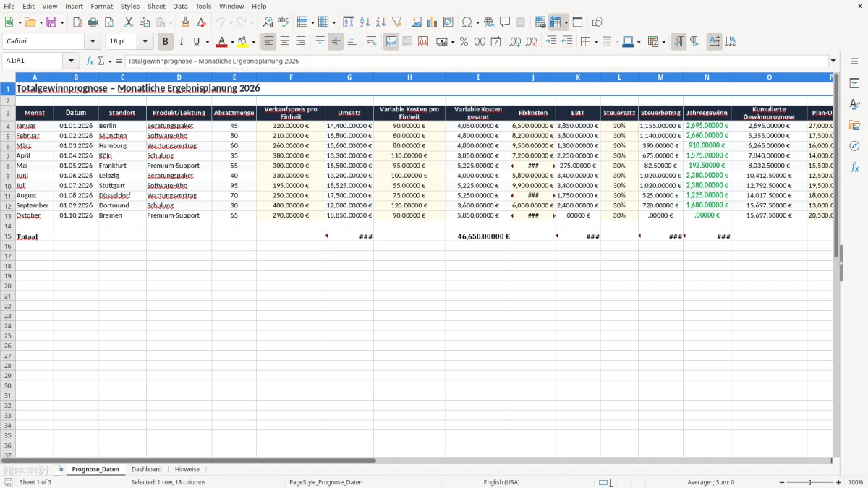Open the Function Wizard next to Name Box
Image resolution: width=868 pixels, height=488 pixels.
coord(90,61)
